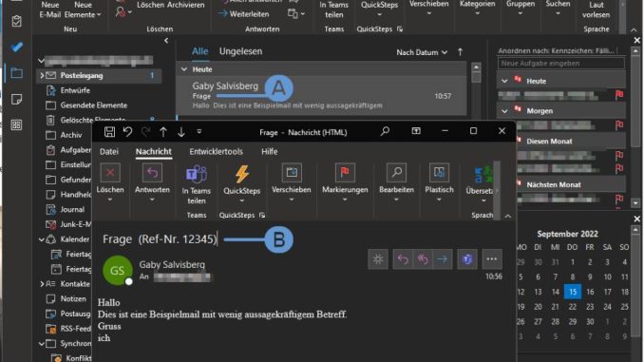
Task: Click the undo arrow in message title bar
Action: (x=127, y=131)
